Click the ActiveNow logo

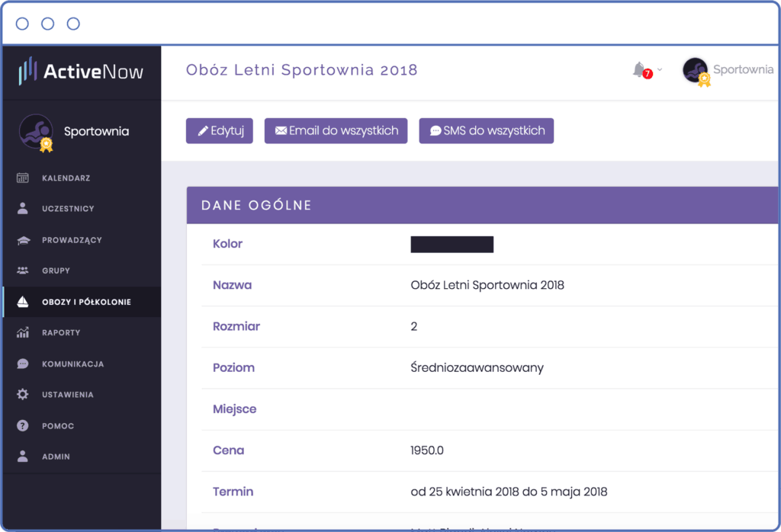coord(81,71)
